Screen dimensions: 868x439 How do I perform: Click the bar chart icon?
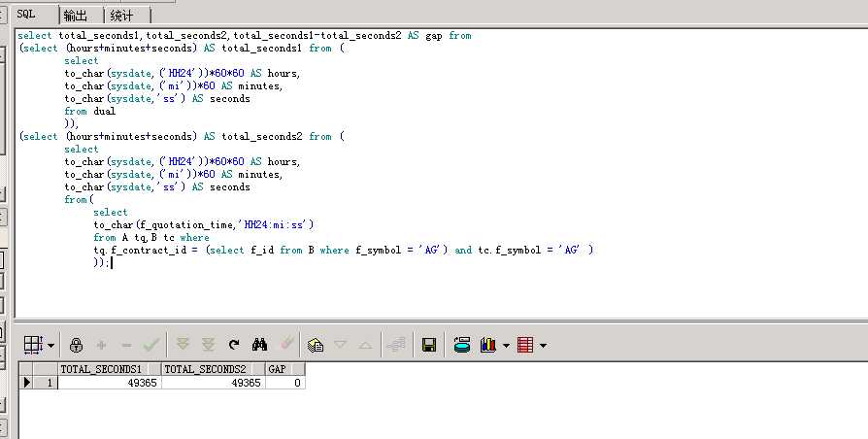(x=488, y=345)
